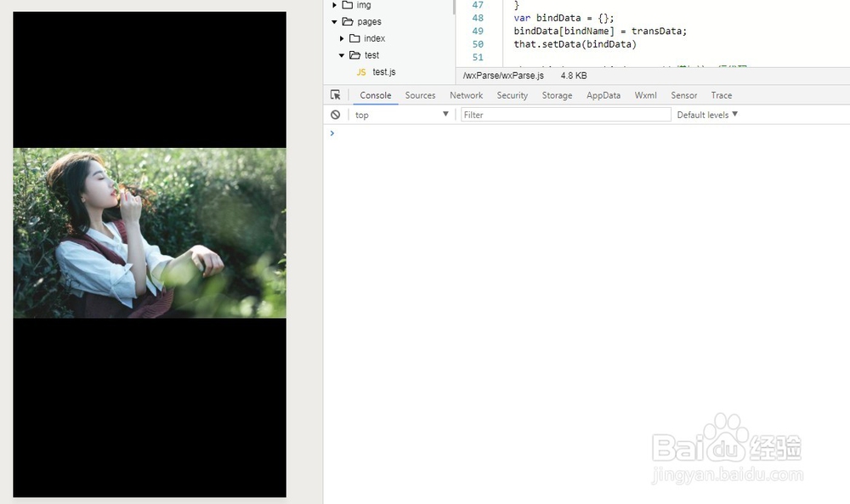Image resolution: width=850 pixels, height=504 pixels.
Task: Click code line number 48
Action: (478, 18)
